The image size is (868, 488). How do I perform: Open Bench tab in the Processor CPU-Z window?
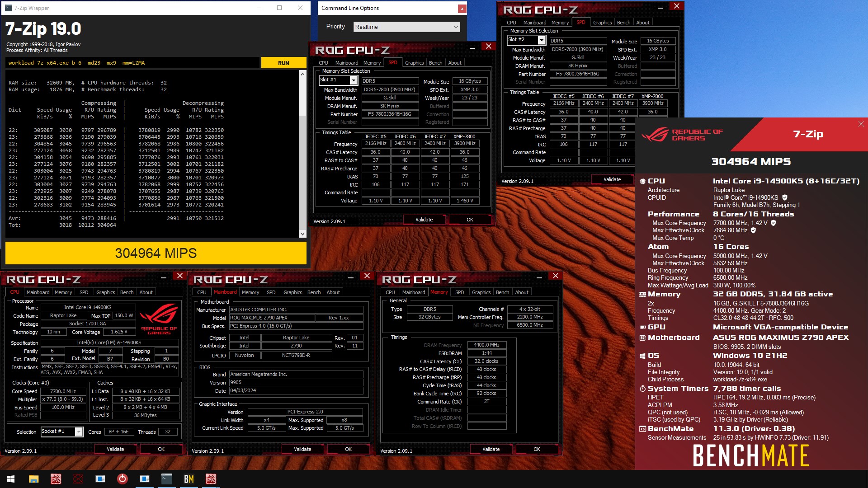pyautogui.click(x=127, y=292)
